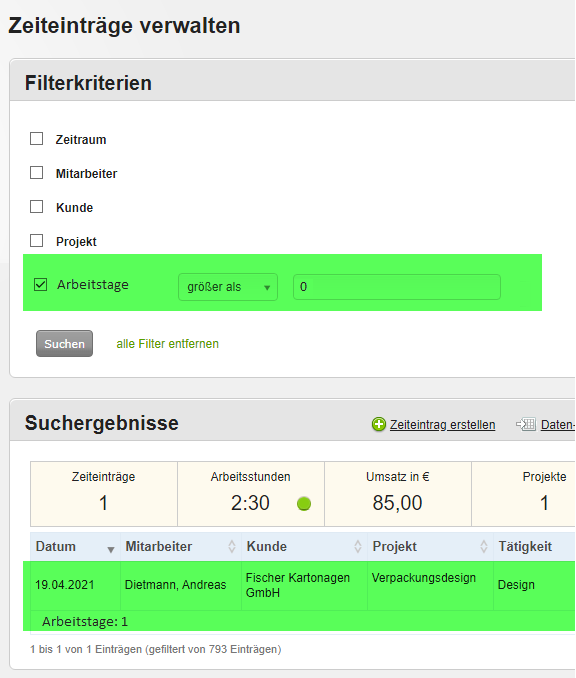
Task: Click the Suchen button
Action: tap(64, 344)
